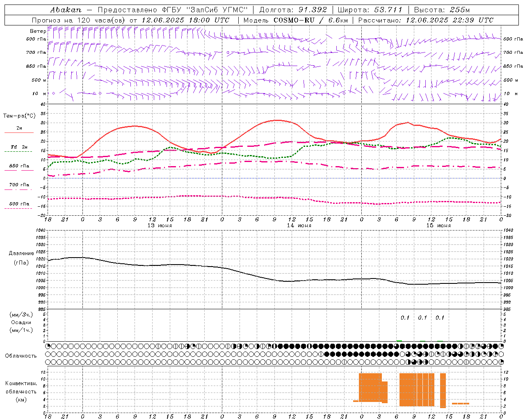Click the left 700 гПа wind level label
Viewport: 525px width, 420px height.
tap(36, 52)
